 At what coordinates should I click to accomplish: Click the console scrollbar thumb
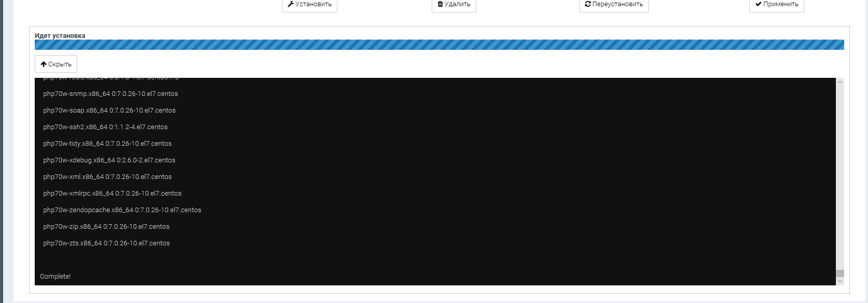click(840, 273)
